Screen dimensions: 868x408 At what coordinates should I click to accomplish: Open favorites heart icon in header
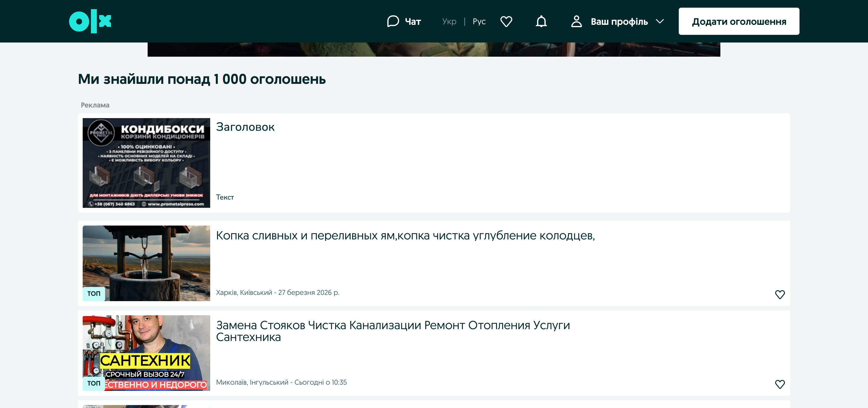click(x=506, y=21)
